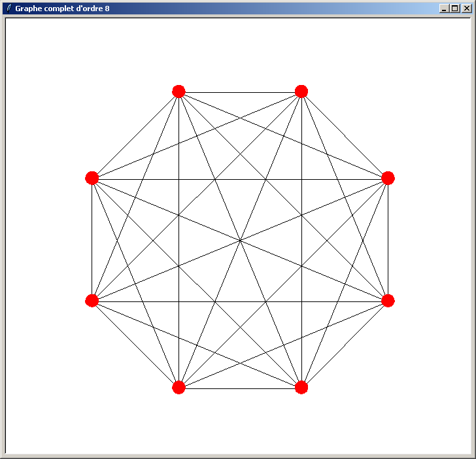Close the Graphe complet d'ordre 8 window
The height and width of the screenshot is (459, 476).
(x=466, y=8)
